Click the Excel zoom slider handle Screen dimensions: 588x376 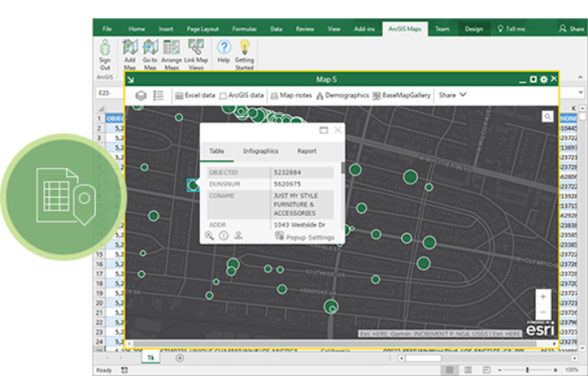[527, 370]
